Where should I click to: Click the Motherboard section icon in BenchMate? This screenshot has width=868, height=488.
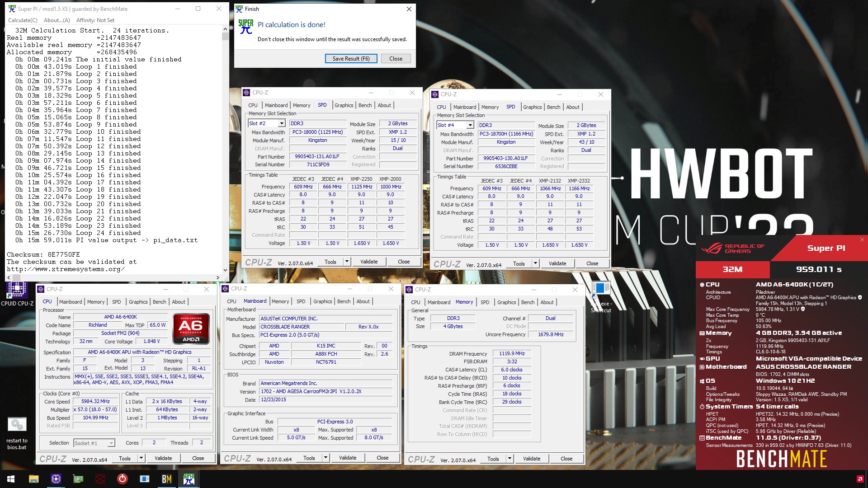[702, 367]
